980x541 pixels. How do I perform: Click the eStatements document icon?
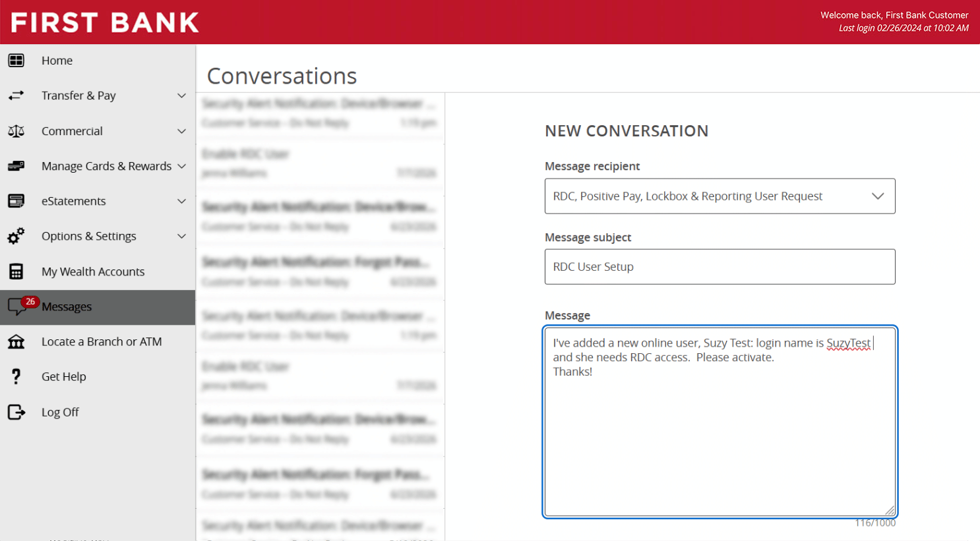pos(16,201)
